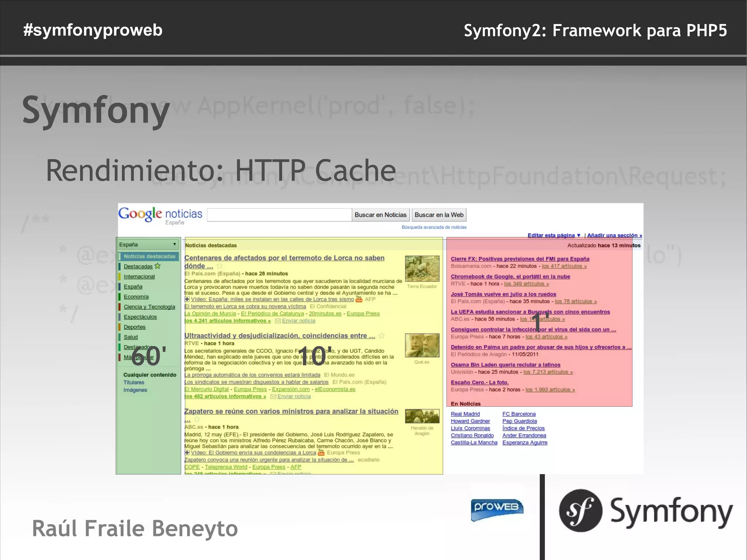Select Ciencia y Tecnología section
This screenshot has width=747, height=560.
click(149, 307)
